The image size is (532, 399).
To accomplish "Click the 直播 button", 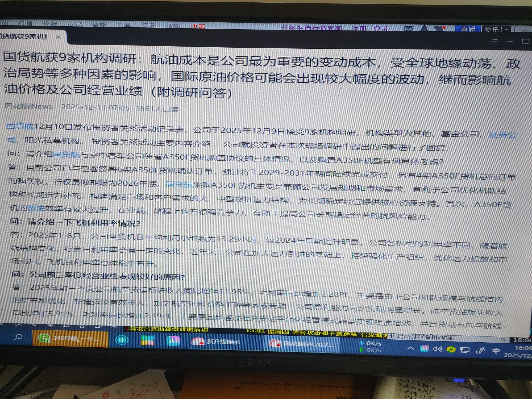I will coord(468,29).
